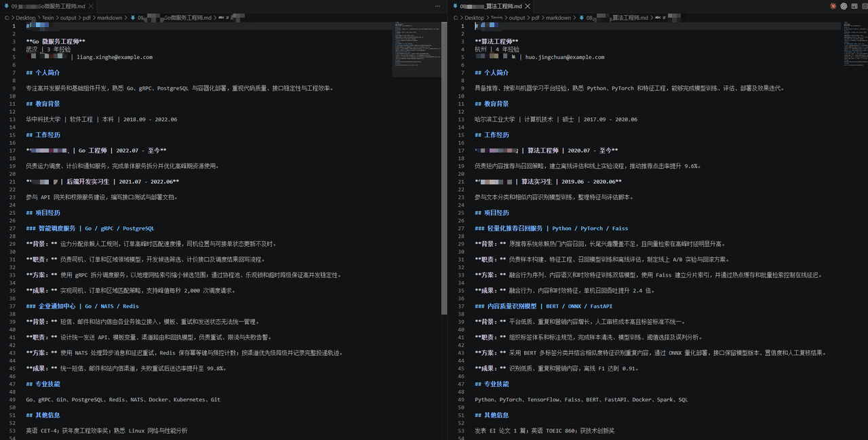Click the round icon beside the orange spark
Screen dimensions: 868x440
(x=844, y=5)
